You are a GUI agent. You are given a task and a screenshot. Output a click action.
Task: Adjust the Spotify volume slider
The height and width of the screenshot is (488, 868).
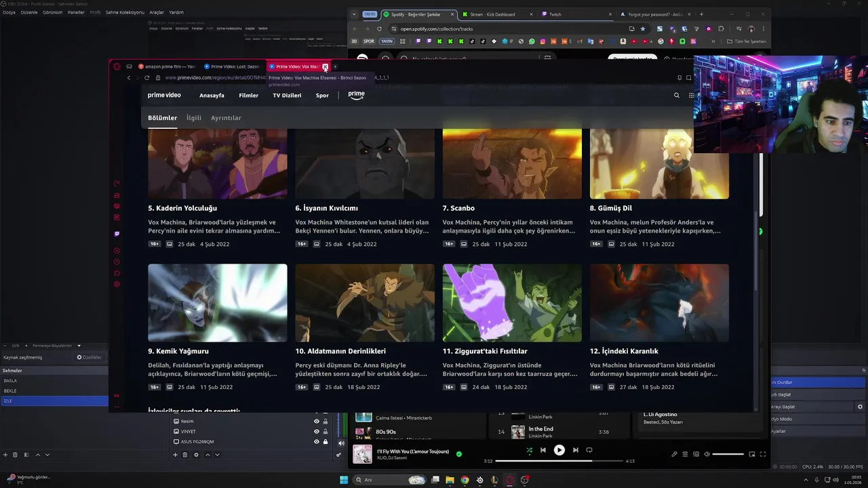tap(728, 454)
